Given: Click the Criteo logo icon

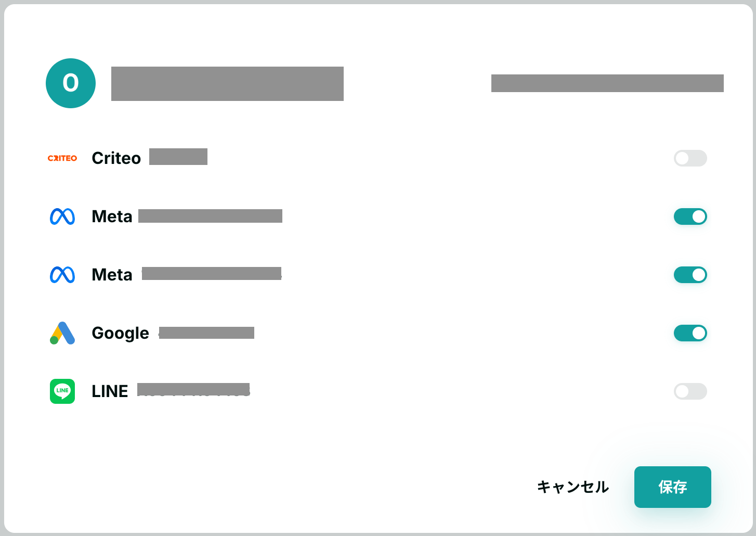Looking at the screenshot, I should (x=62, y=158).
